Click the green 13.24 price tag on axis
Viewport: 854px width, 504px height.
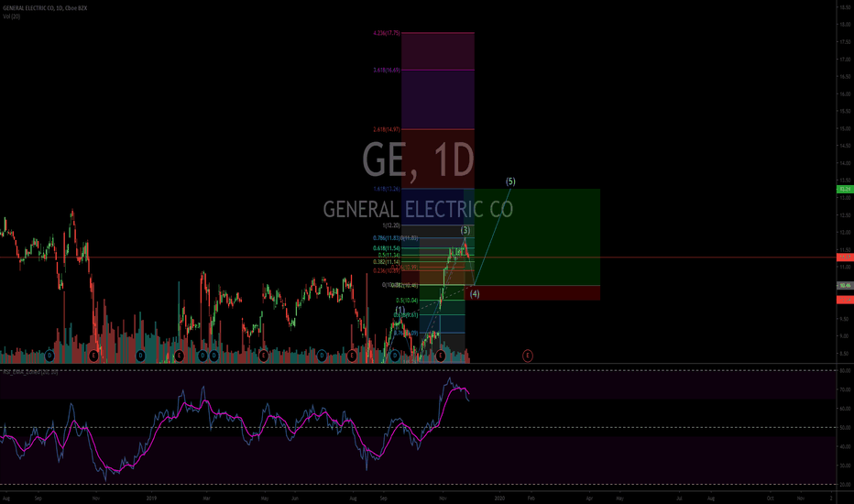click(x=845, y=189)
